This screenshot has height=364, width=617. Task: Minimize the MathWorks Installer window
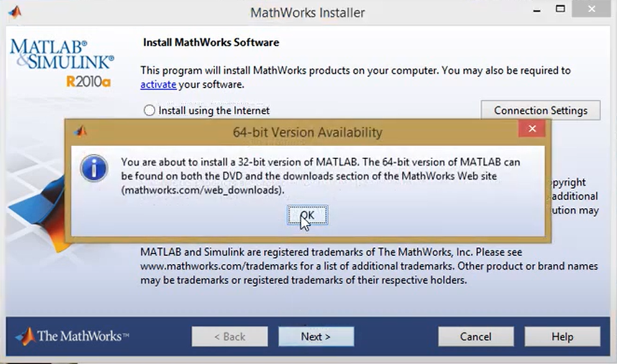tap(534, 10)
